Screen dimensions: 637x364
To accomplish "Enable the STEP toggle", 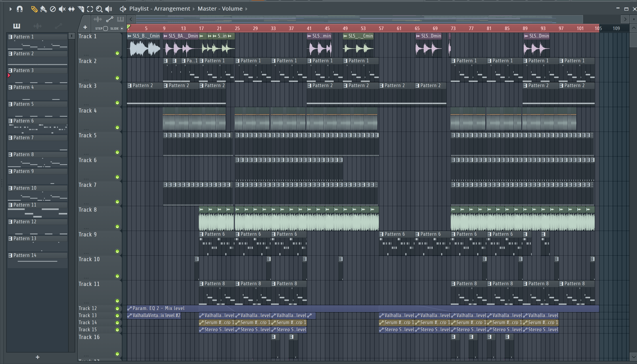I will (x=106, y=29).
